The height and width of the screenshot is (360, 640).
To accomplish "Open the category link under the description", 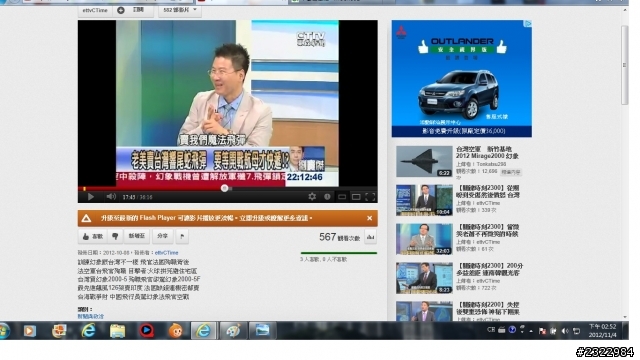I will click(91, 316).
